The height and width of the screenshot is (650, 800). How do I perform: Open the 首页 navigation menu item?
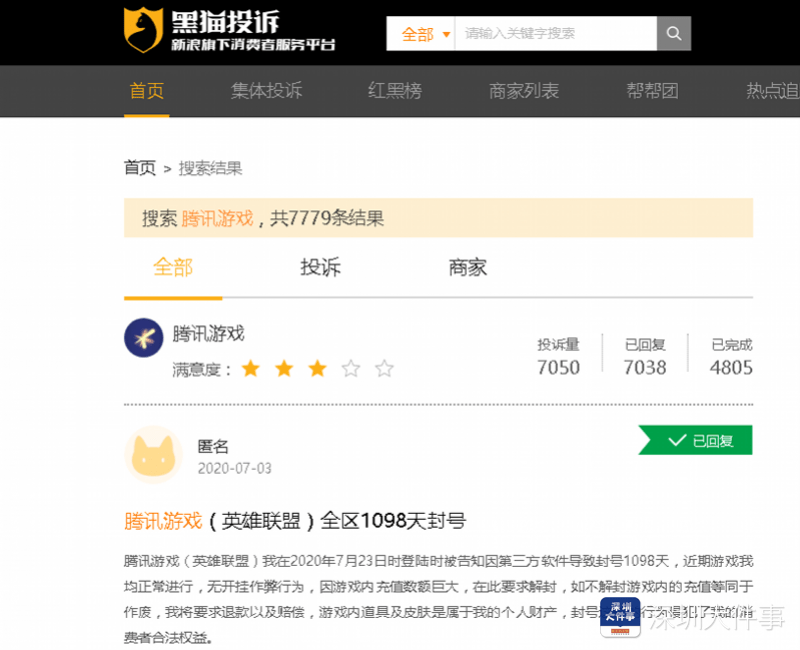pyautogui.click(x=147, y=91)
